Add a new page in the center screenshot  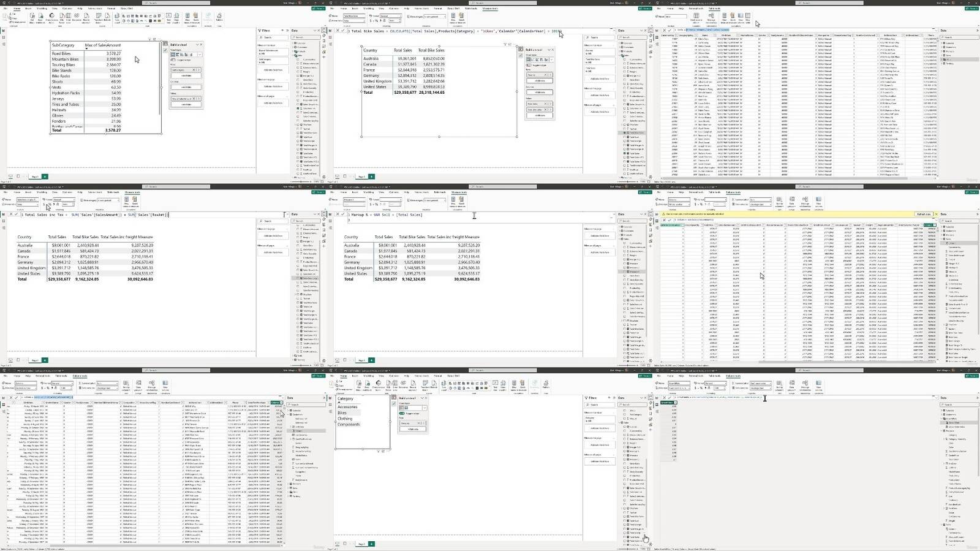tap(371, 360)
